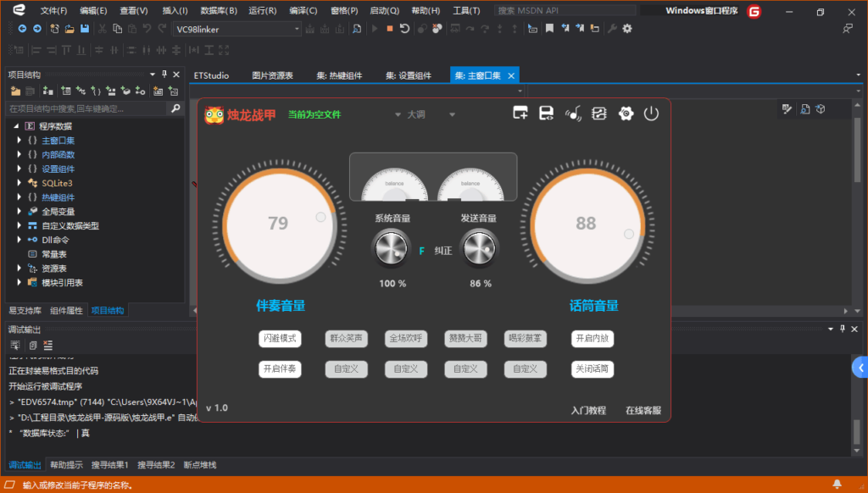Click the search magnifier in project structure
This screenshot has width=868, height=493.
[x=175, y=108]
